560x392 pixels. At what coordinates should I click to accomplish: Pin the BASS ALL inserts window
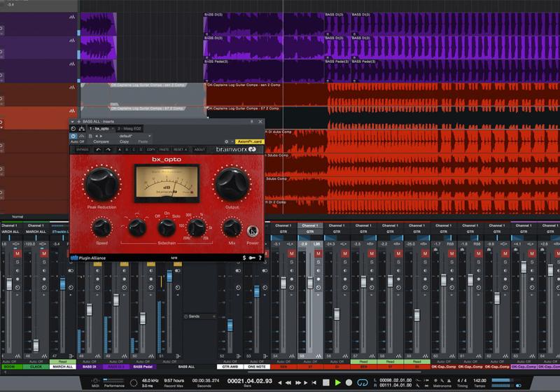coord(251,122)
